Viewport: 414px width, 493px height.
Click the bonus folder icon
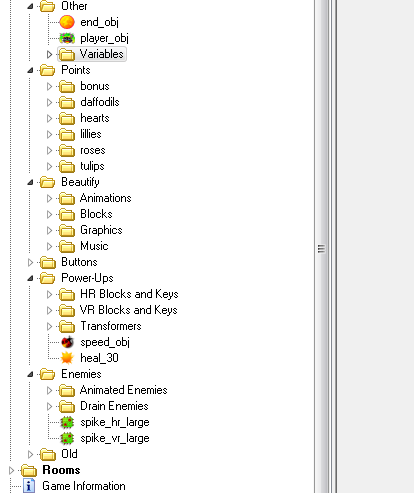[x=67, y=86]
